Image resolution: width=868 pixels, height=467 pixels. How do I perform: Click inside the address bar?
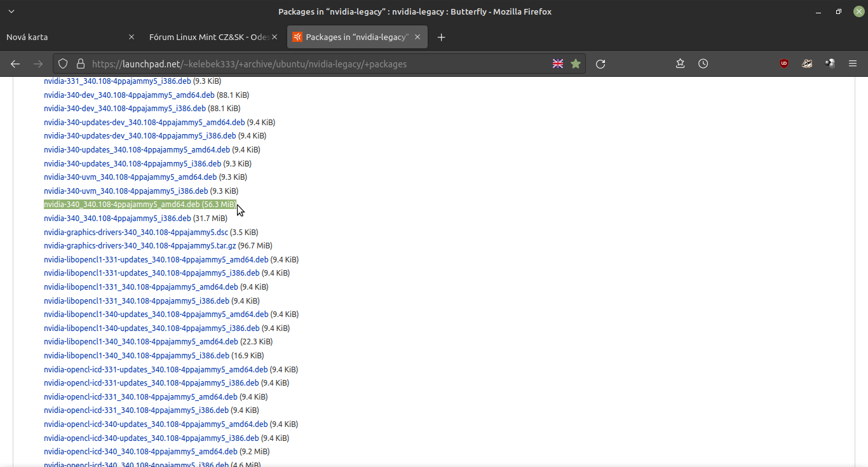pyautogui.click(x=318, y=64)
